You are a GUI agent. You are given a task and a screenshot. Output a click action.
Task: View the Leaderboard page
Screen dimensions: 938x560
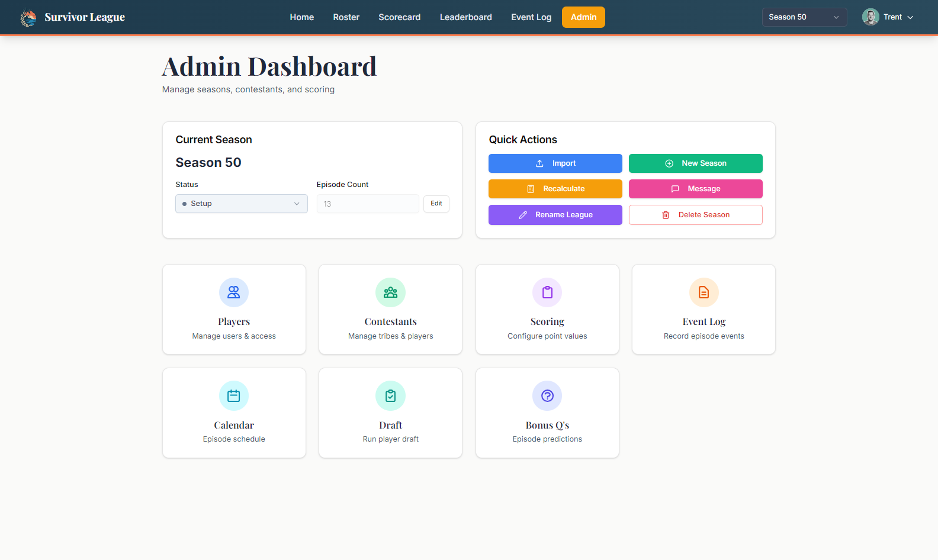point(466,17)
